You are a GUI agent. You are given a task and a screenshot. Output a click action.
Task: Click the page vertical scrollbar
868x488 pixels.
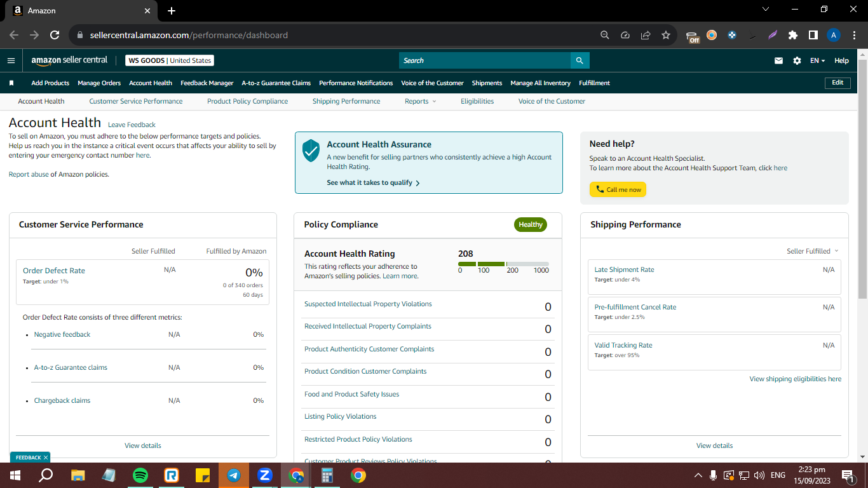click(x=862, y=178)
